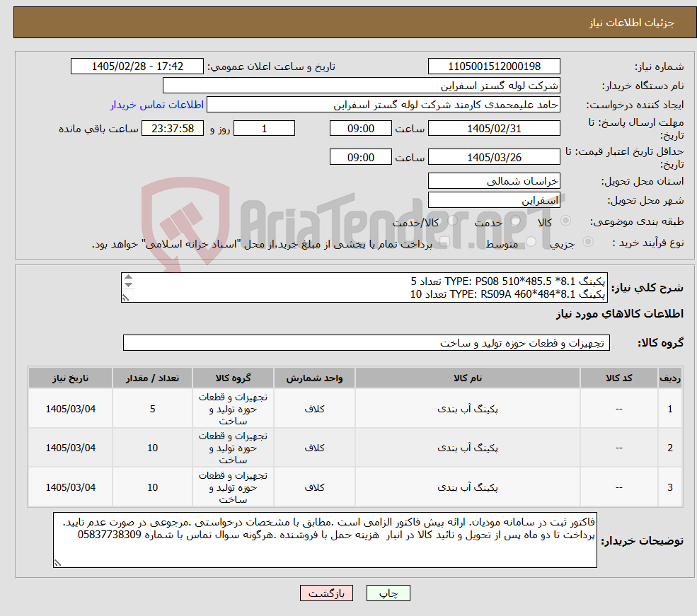This screenshot has height=616, width=697.
Task: Click column header کد کالا
Action: click(x=618, y=378)
